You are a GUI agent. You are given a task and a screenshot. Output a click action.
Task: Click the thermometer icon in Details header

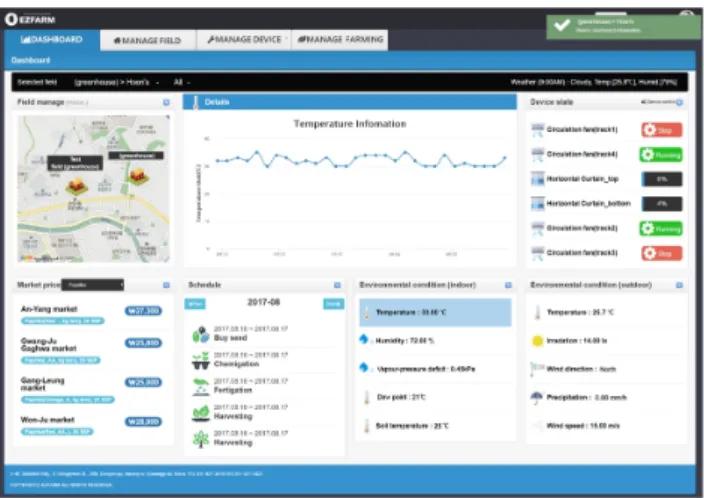pos(195,102)
